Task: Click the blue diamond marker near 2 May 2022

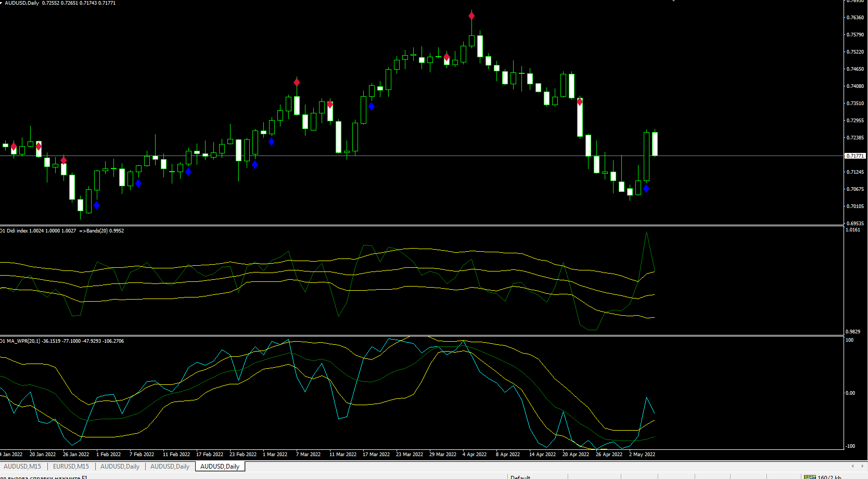Action: tap(646, 189)
